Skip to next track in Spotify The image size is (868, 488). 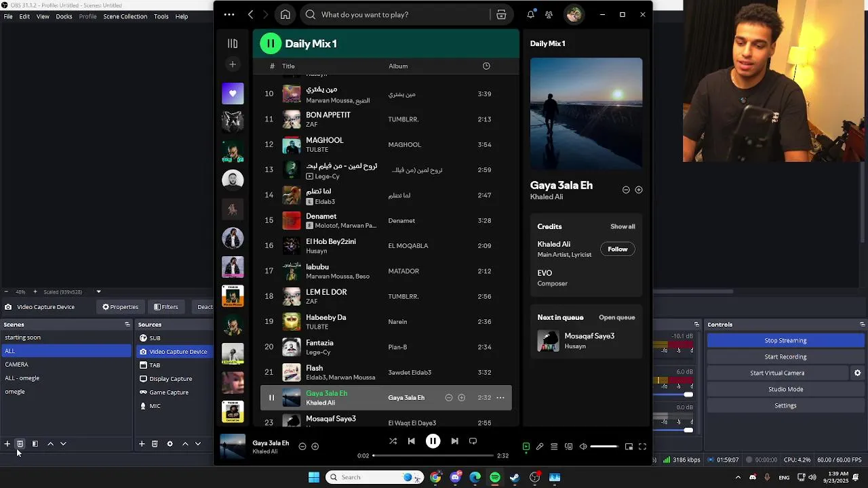pos(454,441)
